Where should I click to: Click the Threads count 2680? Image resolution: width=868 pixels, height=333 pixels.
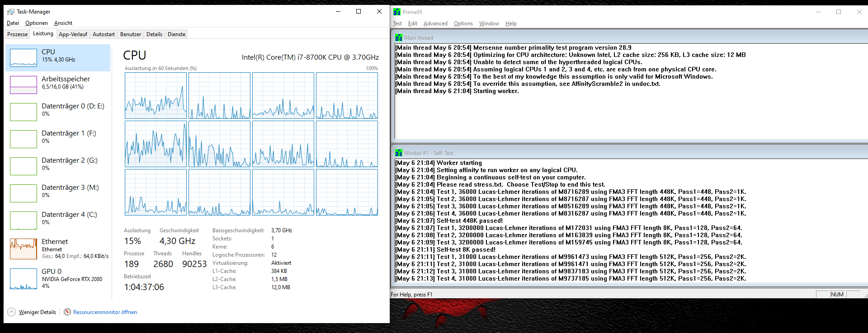pos(163,264)
